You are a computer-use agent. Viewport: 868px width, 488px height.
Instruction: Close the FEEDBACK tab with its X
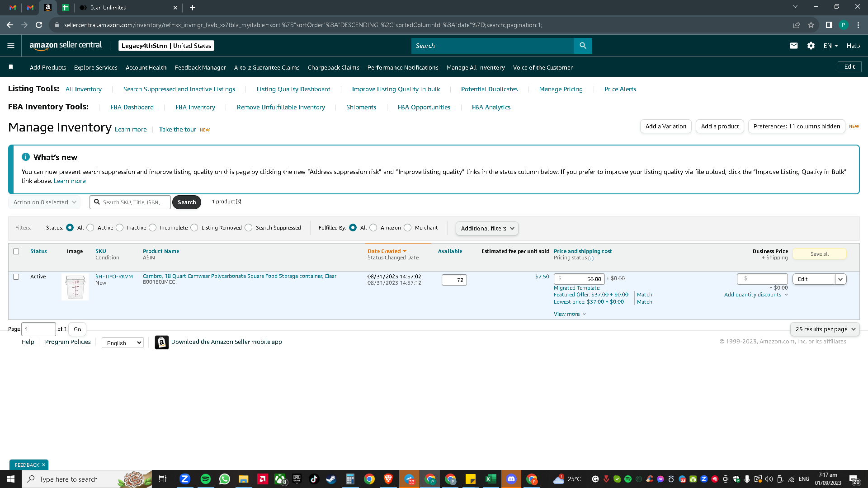(43, 465)
